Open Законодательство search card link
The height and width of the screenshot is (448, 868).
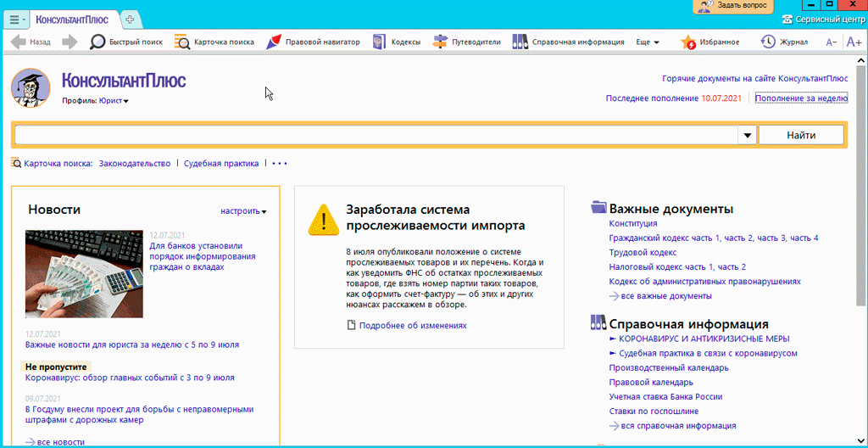[135, 164]
